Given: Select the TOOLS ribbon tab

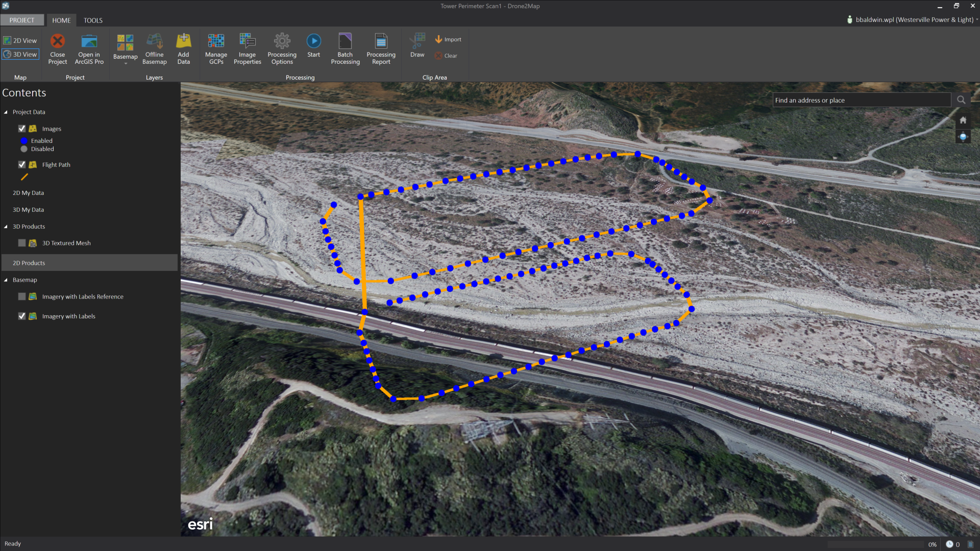Looking at the screenshot, I should (93, 20).
